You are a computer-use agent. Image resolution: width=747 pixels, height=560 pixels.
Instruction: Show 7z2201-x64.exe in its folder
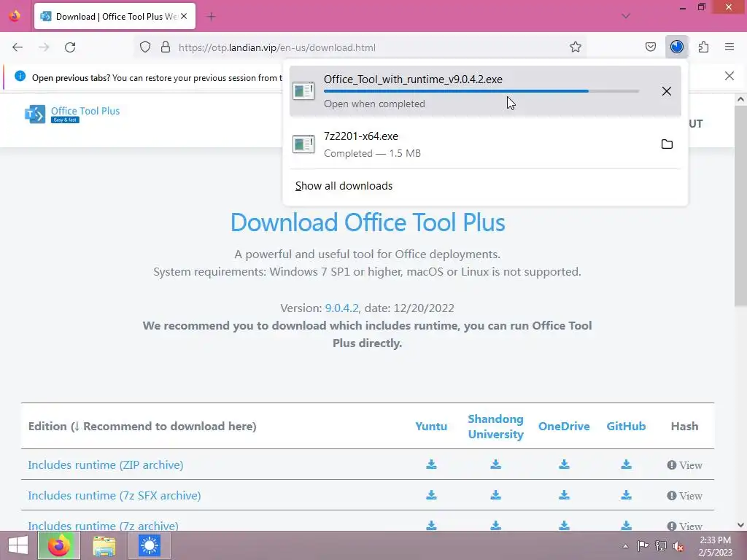click(x=667, y=144)
